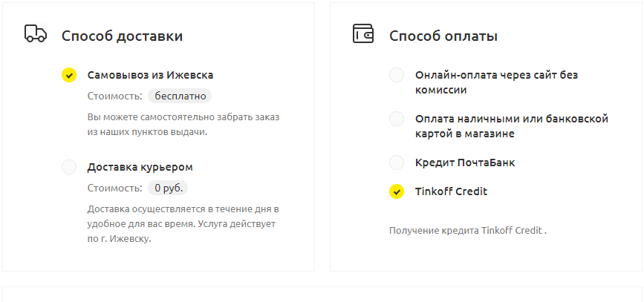Click the бесплатно cost badge

click(180, 96)
